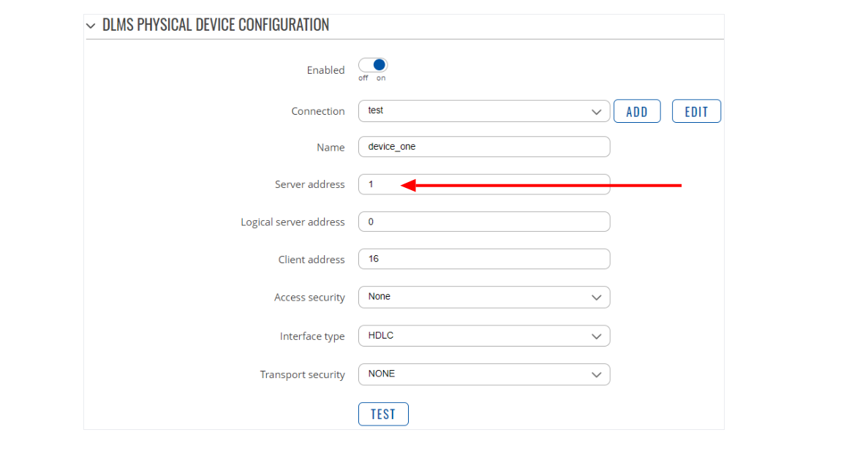Expand the Transport security dropdown

point(483,374)
